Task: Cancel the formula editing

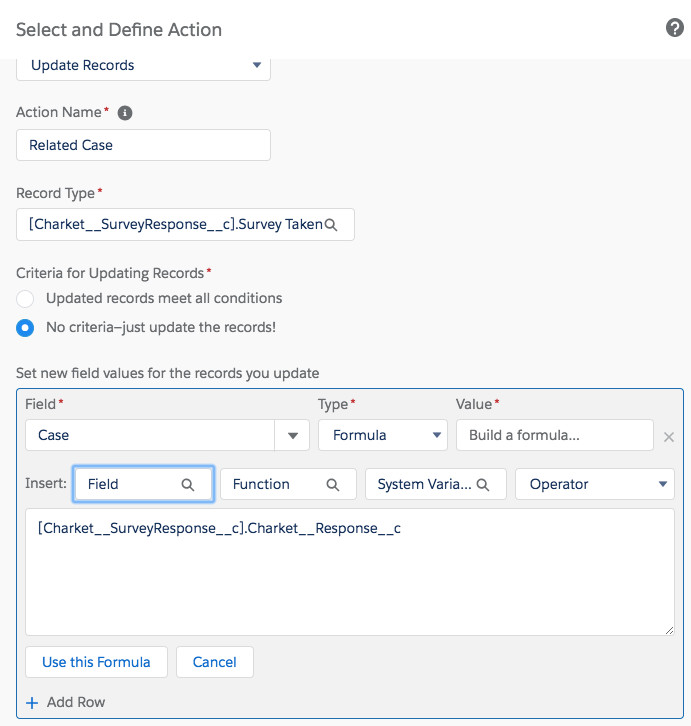Action: pos(214,662)
